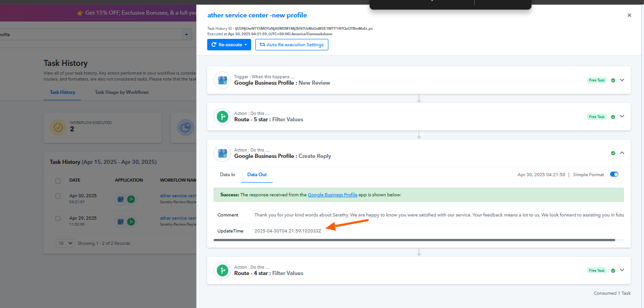Open the records per page dropdown
The height and width of the screenshot is (308, 644).
(65, 243)
